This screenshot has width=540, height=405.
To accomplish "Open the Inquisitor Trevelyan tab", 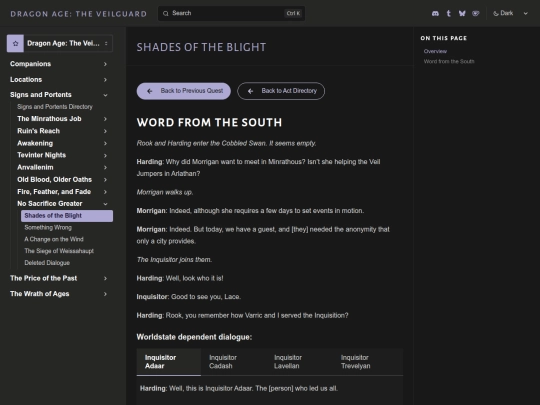I will [355, 362].
